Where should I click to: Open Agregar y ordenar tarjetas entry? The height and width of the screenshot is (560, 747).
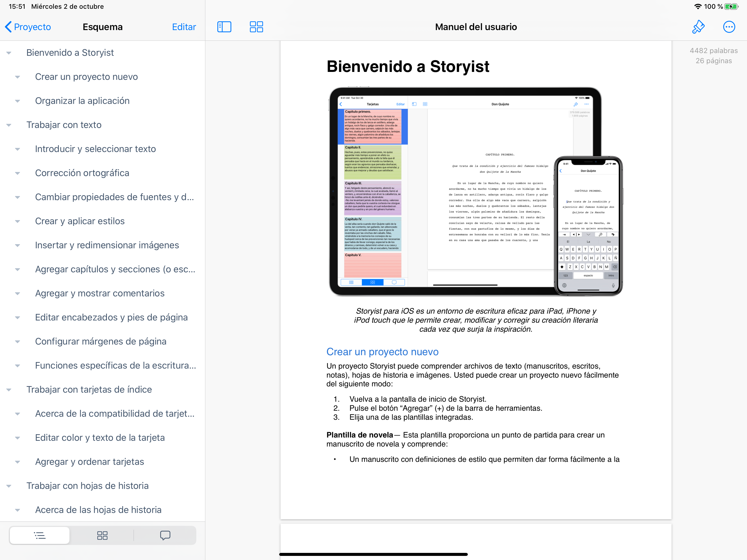(x=89, y=462)
